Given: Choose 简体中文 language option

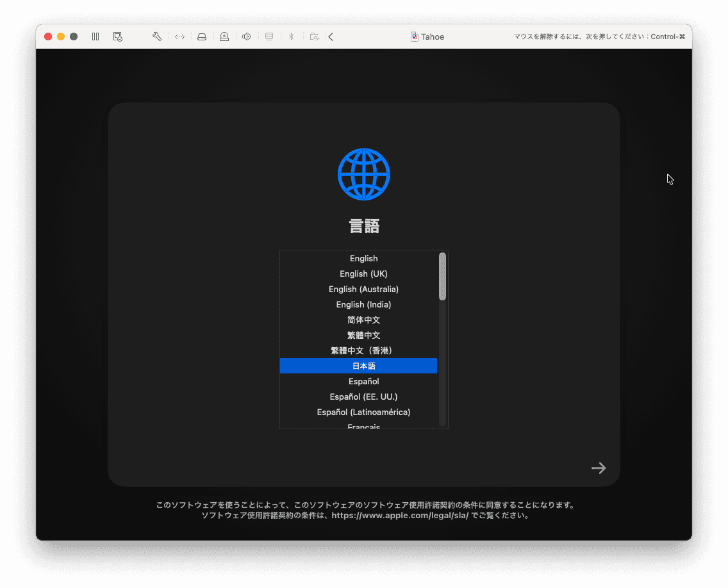Looking at the screenshot, I should tap(363, 320).
